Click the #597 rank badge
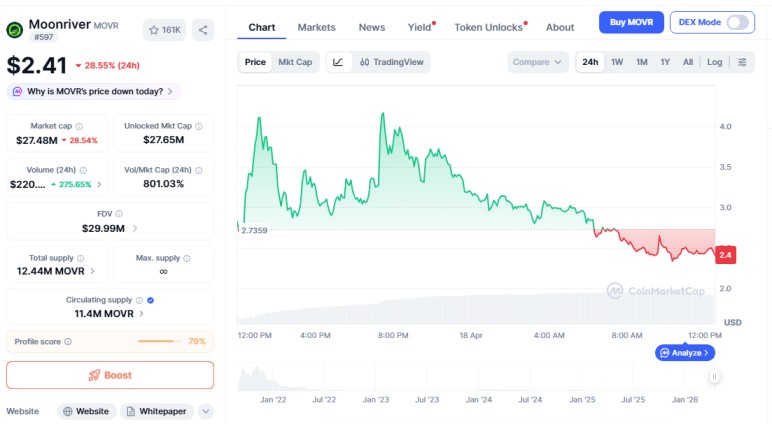The height and width of the screenshot is (424, 772). coord(44,37)
